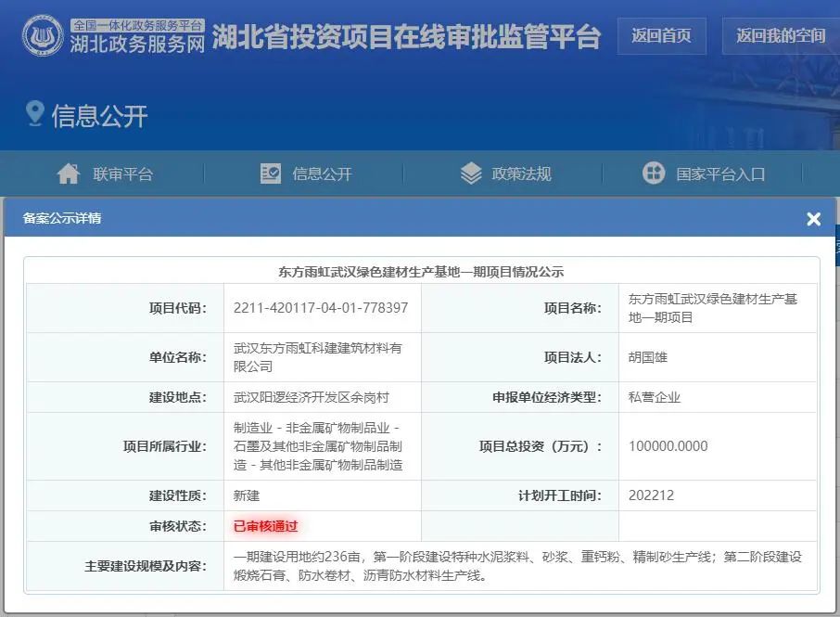The height and width of the screenshot is (617, 840).
Task: Click the 信息公开 checklist icon
Action: [x=271, y=174]
